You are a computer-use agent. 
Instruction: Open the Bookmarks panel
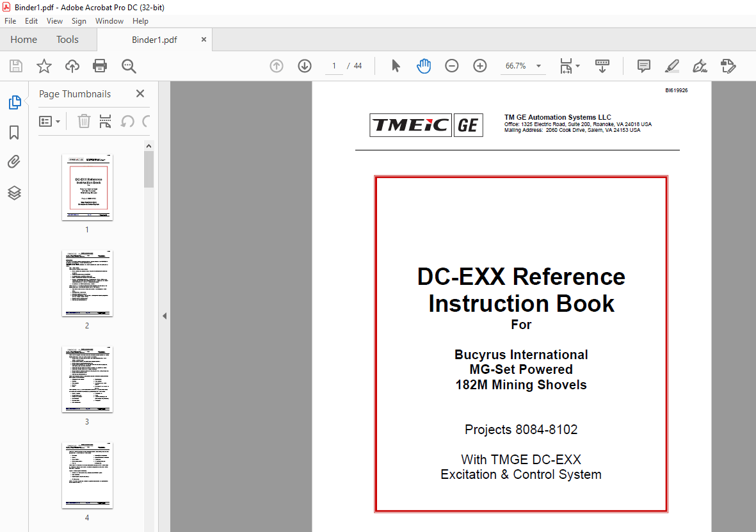tap(14, 133)
